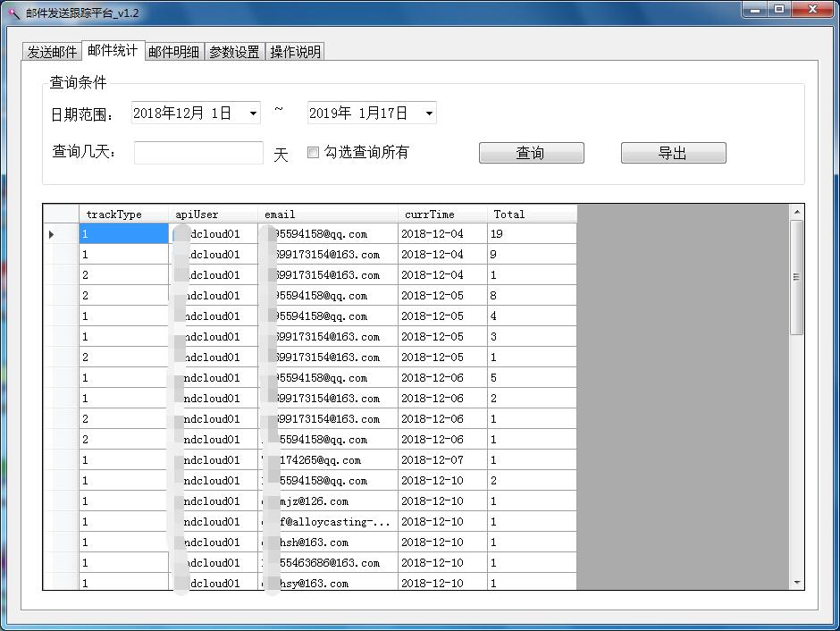Image resolution: width=840 pixels, height=631 pixels.
Task: Sort by apiUser column header
Action: point(214,215)
